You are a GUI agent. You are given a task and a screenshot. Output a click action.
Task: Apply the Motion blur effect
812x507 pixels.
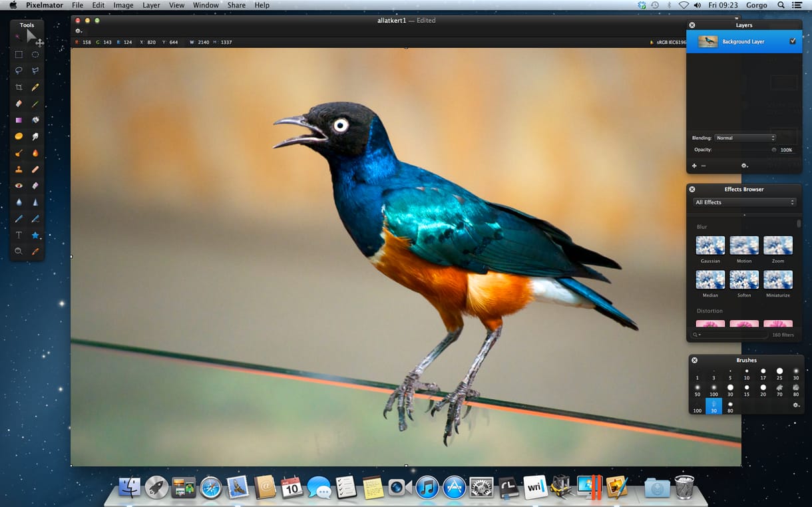point(744,246)
